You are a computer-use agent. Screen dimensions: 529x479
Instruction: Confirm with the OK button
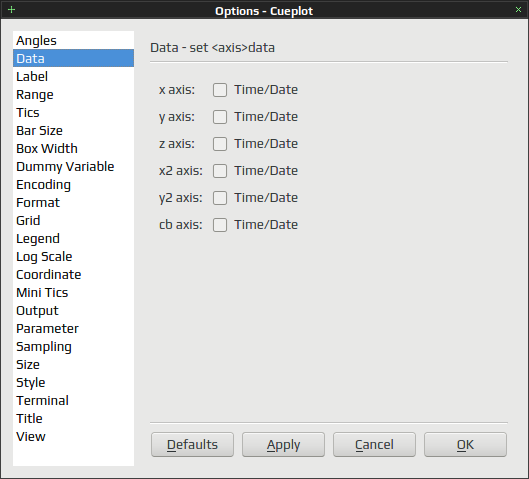466,445
